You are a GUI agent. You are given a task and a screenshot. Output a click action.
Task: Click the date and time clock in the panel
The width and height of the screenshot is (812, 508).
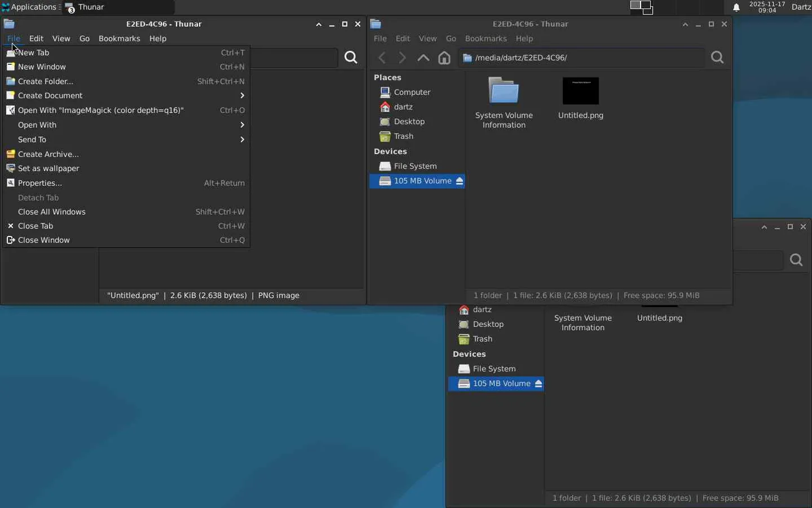point(767,7)
